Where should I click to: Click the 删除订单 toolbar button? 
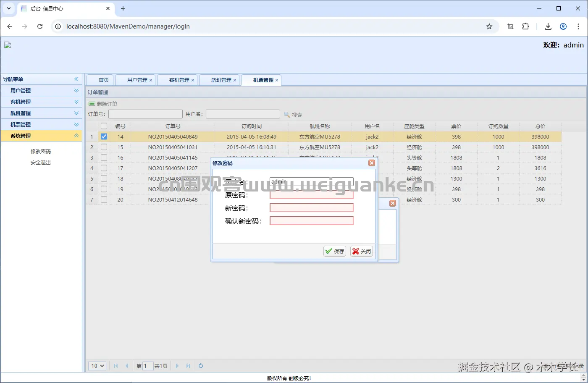tap(103, 104)
